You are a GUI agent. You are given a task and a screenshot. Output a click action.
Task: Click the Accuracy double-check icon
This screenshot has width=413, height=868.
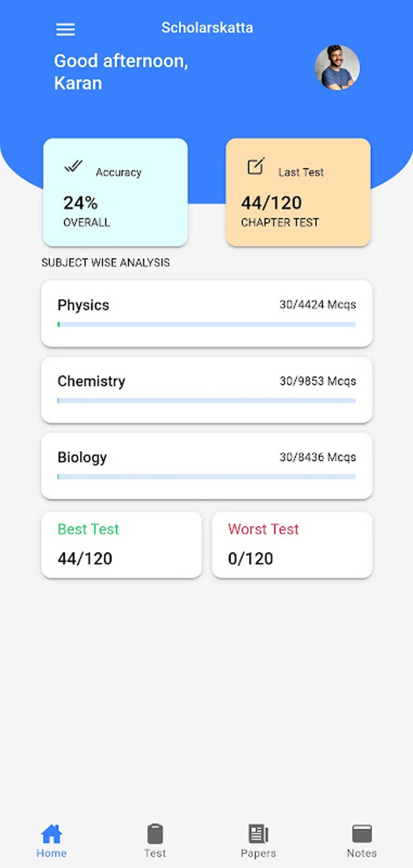click(73, 166)
